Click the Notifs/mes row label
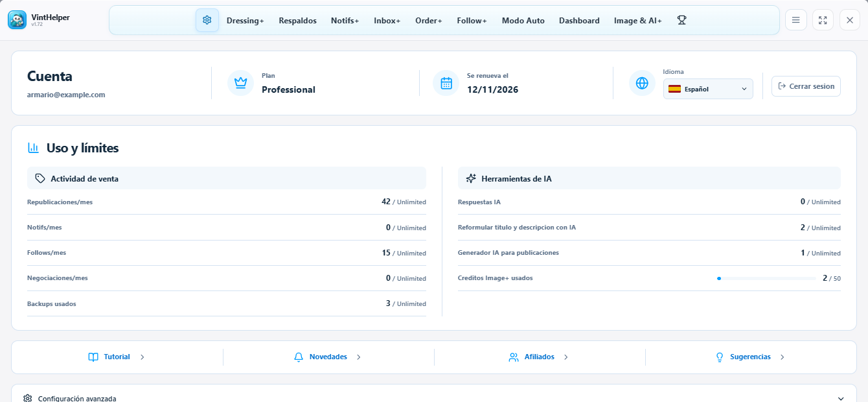 tap(45, 228)
